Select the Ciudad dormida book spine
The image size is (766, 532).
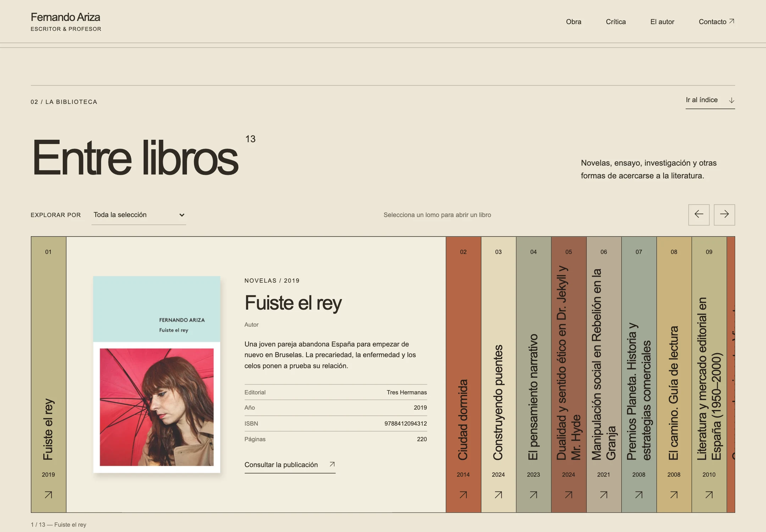pos(463,374)
